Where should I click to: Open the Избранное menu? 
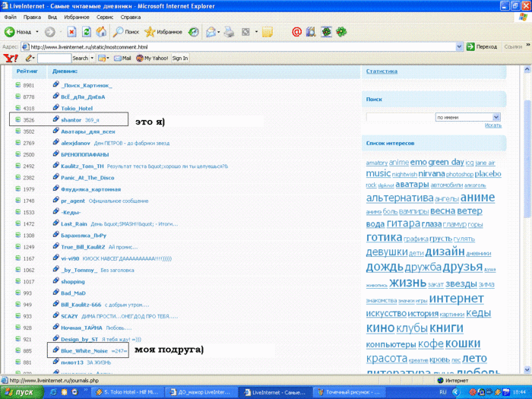(x=77, y=17)
